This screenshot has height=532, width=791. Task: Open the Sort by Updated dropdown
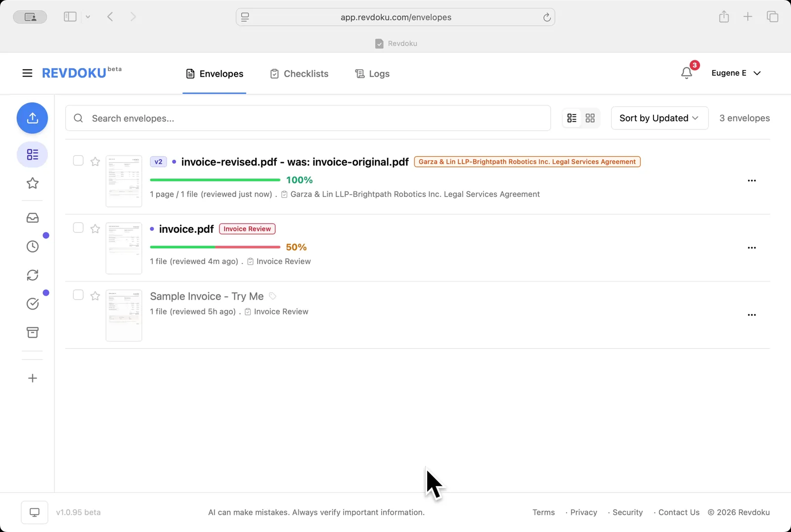click(x=659, y=118)
